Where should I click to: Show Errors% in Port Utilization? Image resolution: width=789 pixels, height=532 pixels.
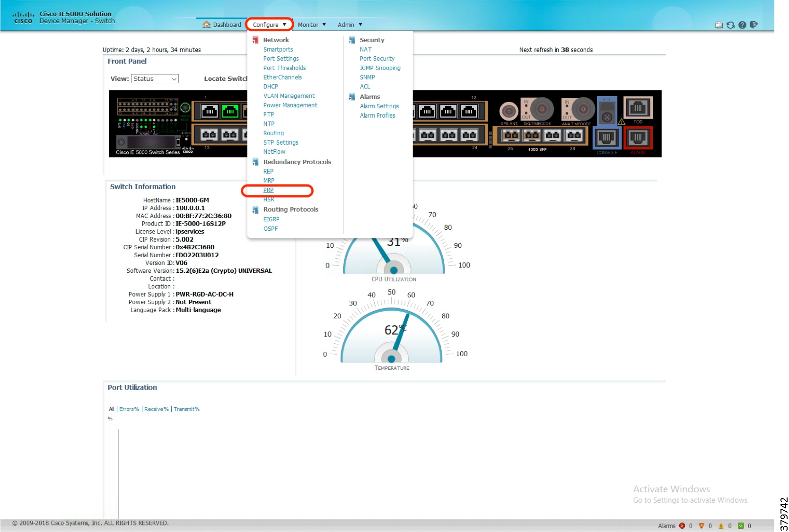coord(129,409)
